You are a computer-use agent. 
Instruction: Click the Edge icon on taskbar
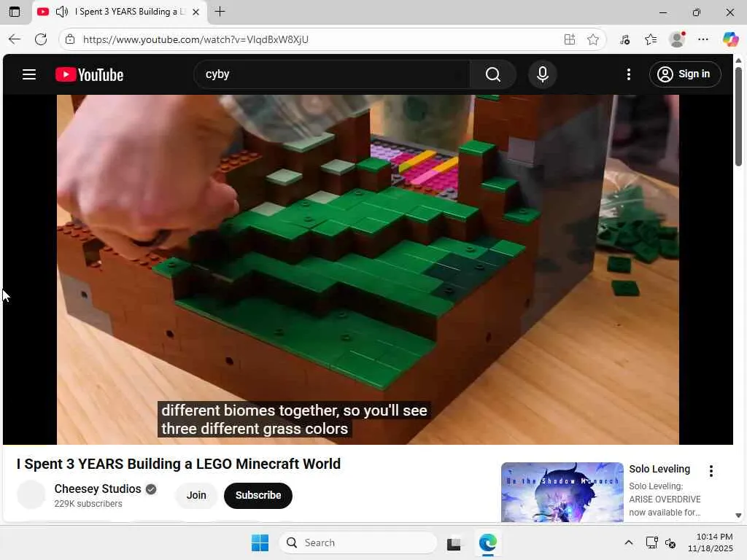click(x=487, y=542)
